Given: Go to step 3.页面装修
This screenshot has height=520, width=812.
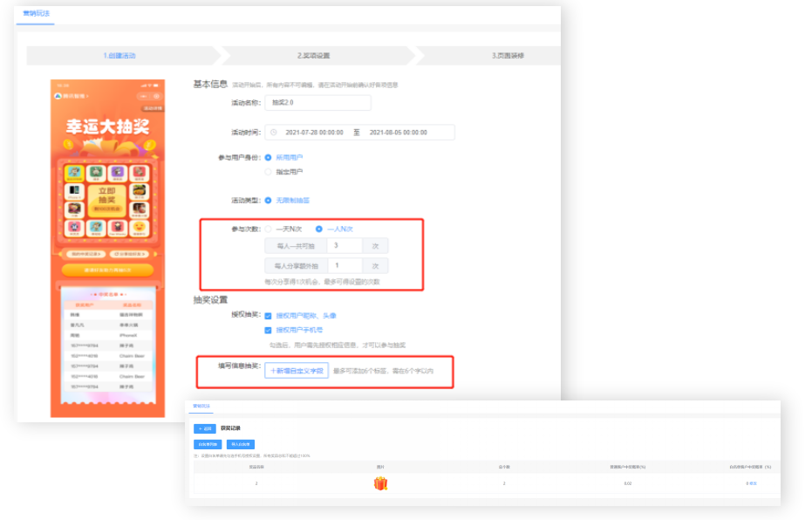Looking at the screenshot, I should click(x=508, y=56).
